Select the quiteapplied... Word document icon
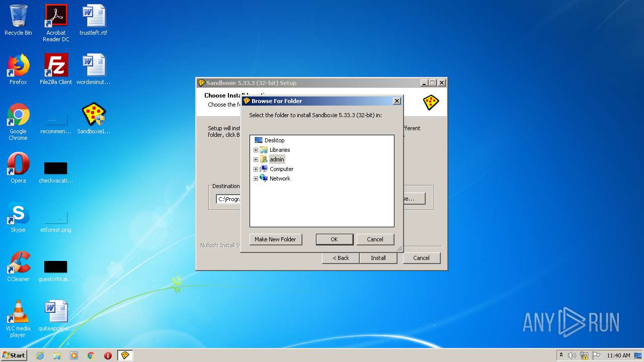 (x=56, y=316)
